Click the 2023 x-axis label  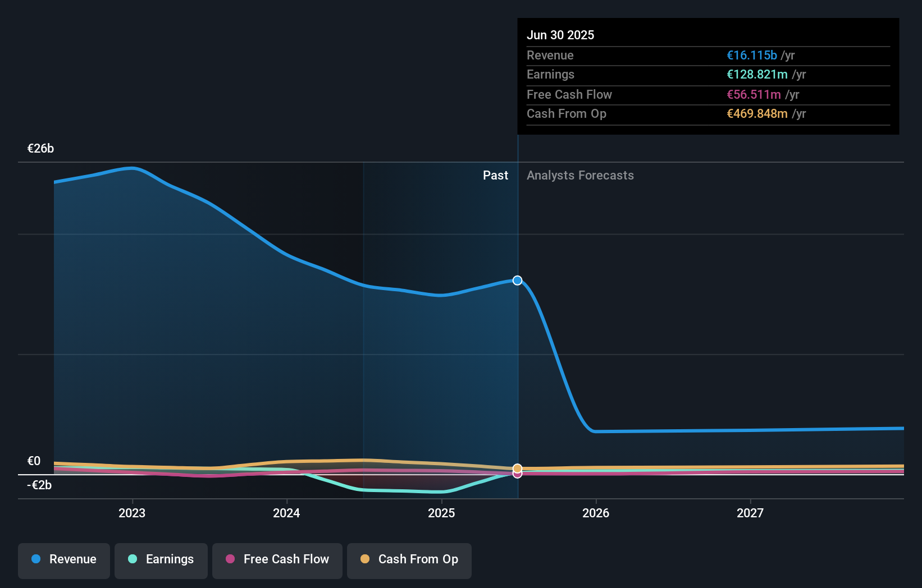click(x=132, y=513)
